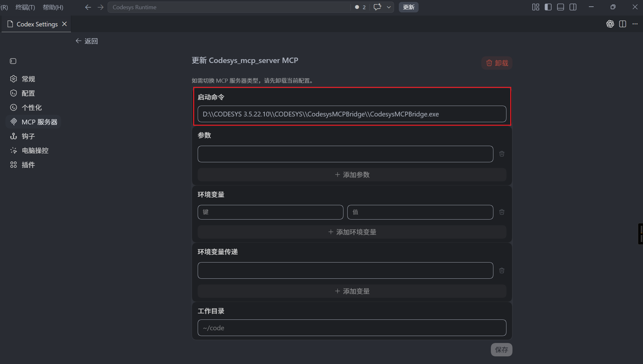Click the red 卸载 uninstall button
Screen dimensions: 643x364
click(x=497, y=63)
